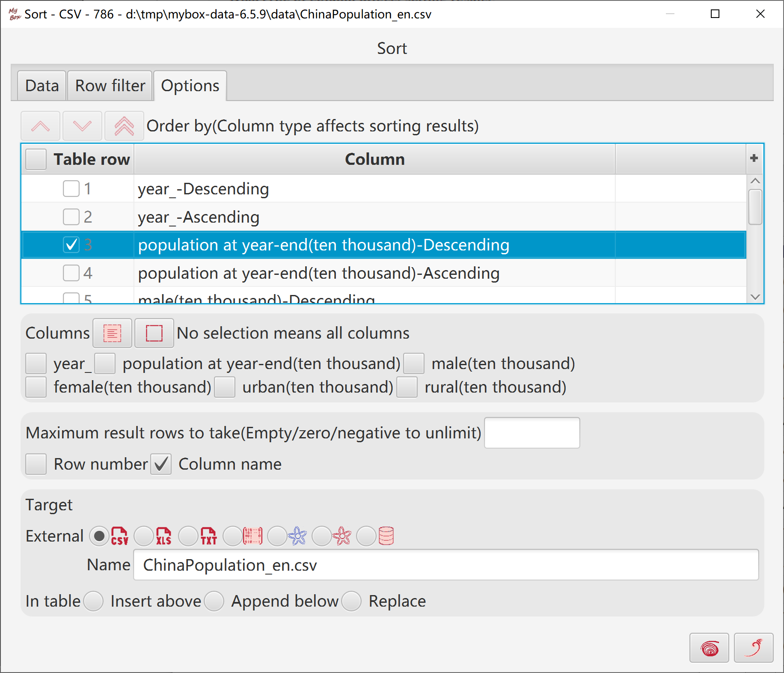Screen dimensions: 784x673
Task: Check row 1 year_-Descending checkbox
Action: coord(71,188)
